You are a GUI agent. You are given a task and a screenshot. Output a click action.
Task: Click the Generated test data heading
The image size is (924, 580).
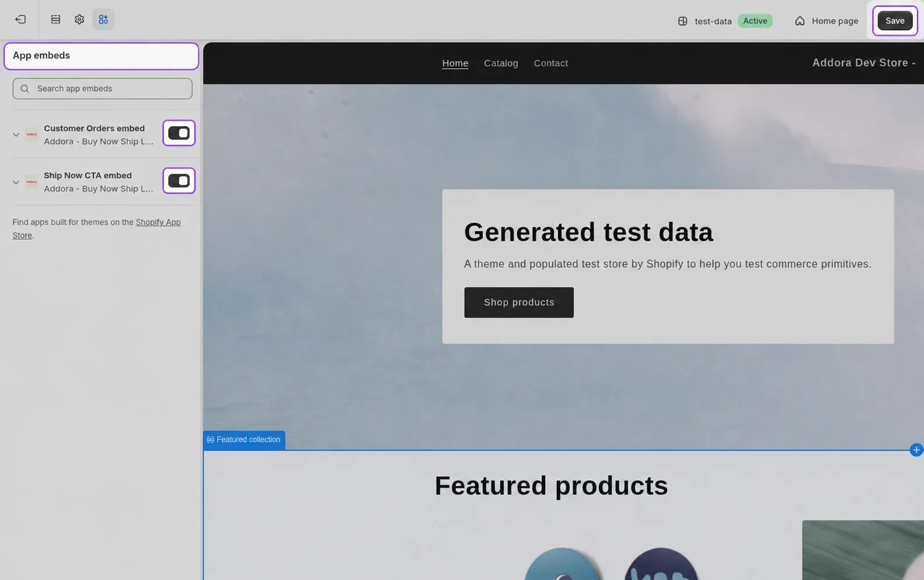pos(588,232)
